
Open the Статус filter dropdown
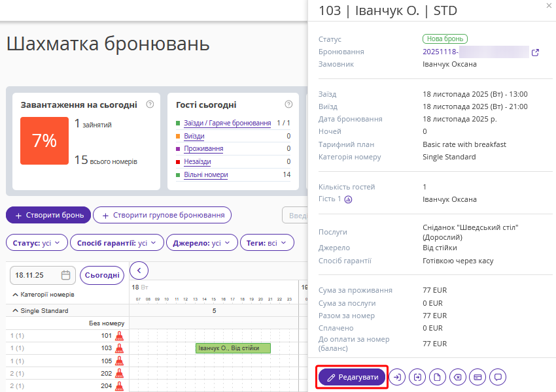(x=37, y=243)
